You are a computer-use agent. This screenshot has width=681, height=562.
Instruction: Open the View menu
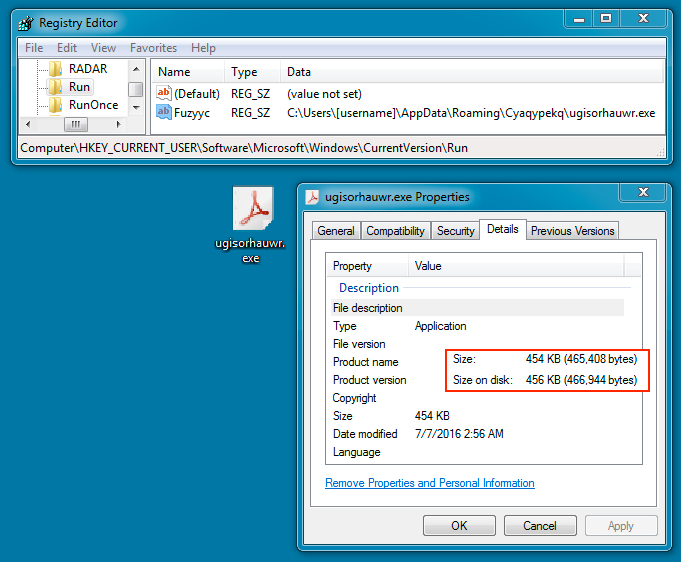click(103, 48)
